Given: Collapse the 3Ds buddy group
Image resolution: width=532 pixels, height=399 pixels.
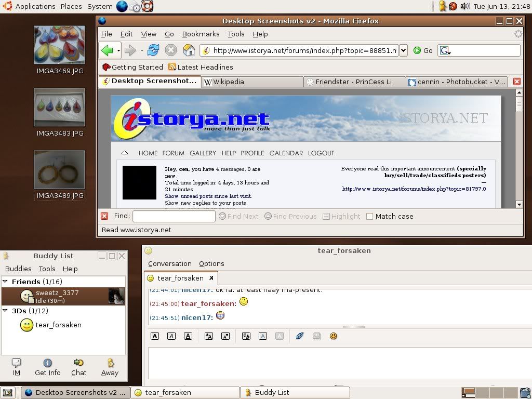Looking at the screenshot, I should click(x=6, y=311).
